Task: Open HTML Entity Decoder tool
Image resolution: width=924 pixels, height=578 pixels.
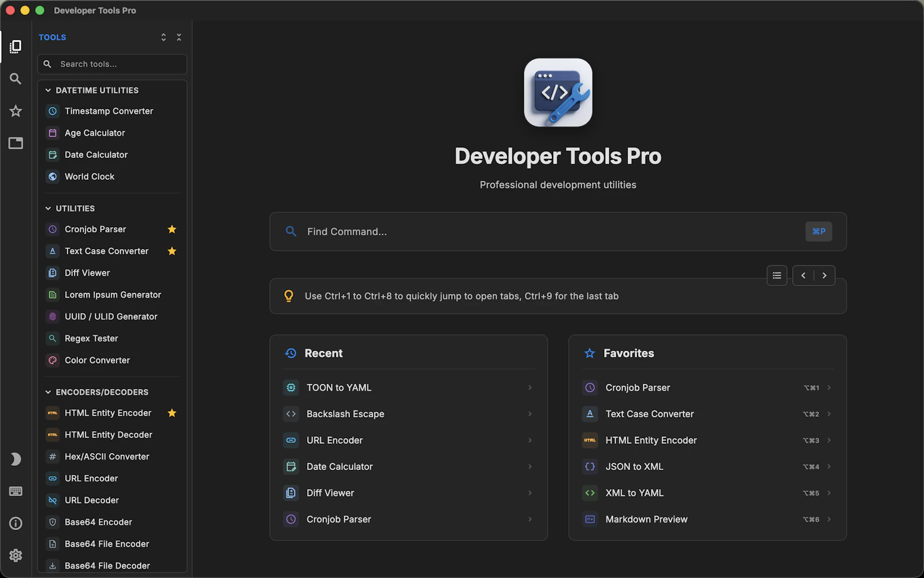Action: (112, 435)
